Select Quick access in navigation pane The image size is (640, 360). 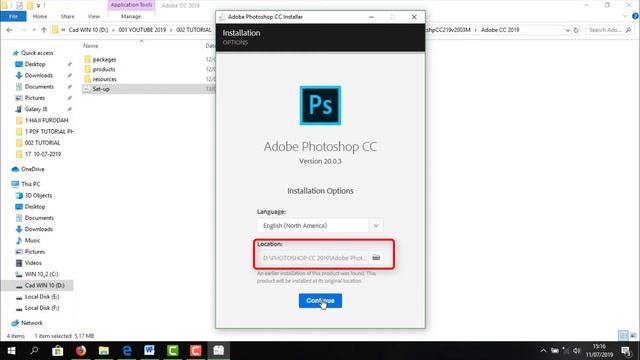click(37, 53)
